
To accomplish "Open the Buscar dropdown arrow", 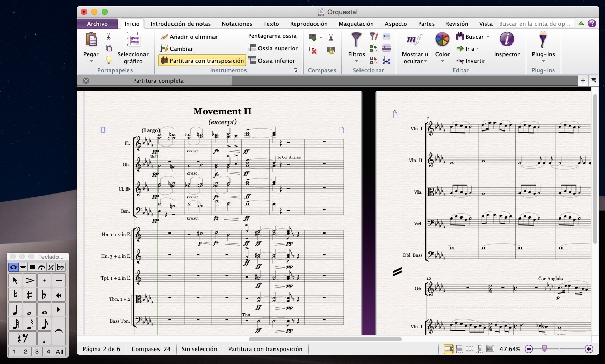I will pos(488,37).
